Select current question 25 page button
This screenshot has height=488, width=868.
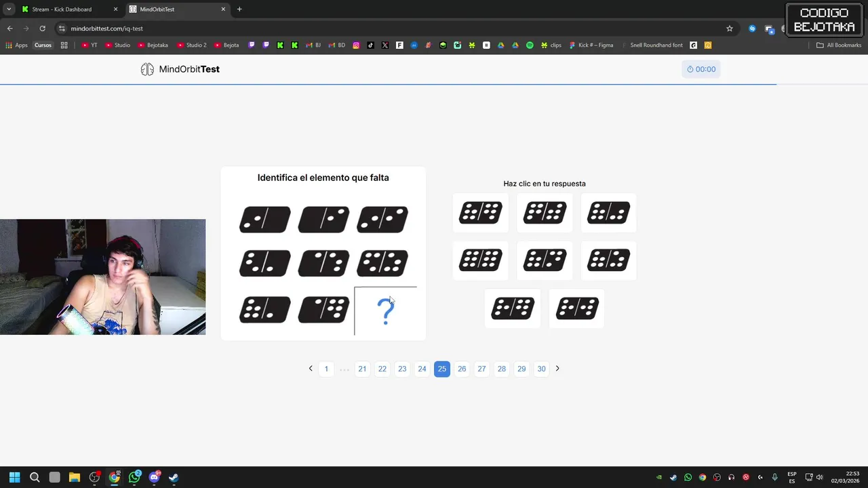click(x=442, y=369)
